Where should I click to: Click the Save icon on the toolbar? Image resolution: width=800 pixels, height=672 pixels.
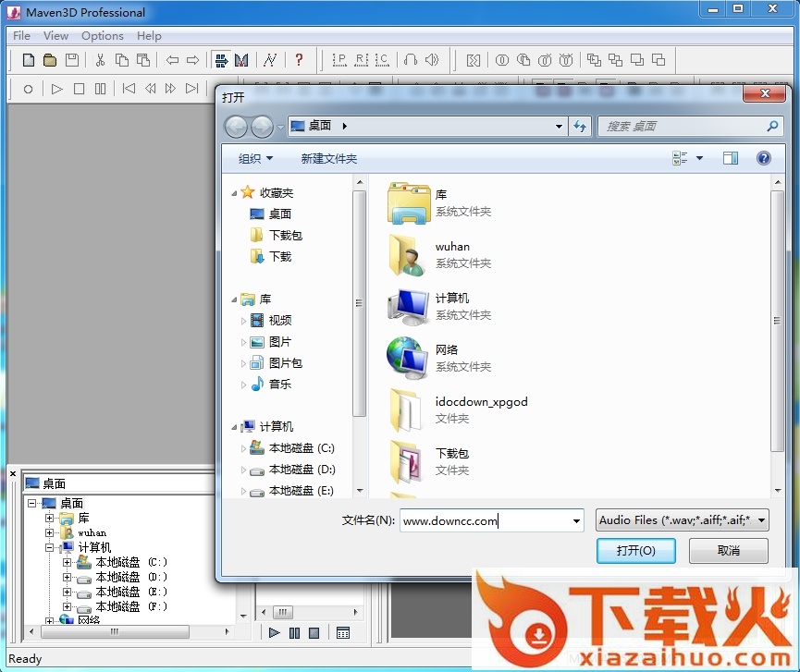point(72,60)
